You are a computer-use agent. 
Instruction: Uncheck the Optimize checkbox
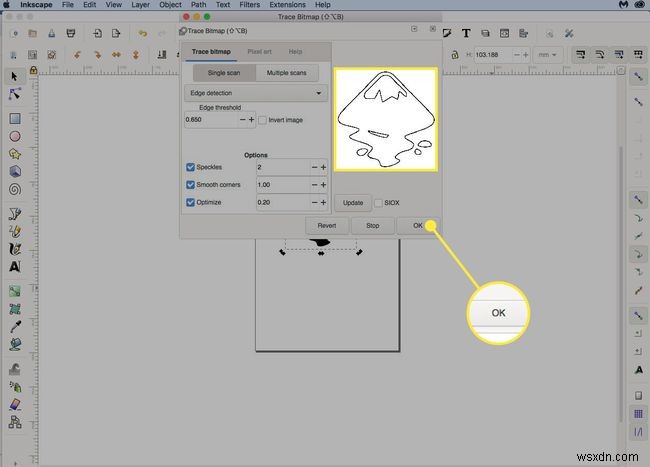pyautogui.click(x=190, y=203)
